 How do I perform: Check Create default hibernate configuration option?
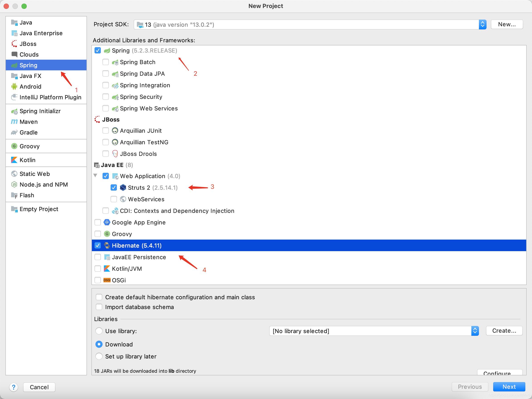click(99, 297)
